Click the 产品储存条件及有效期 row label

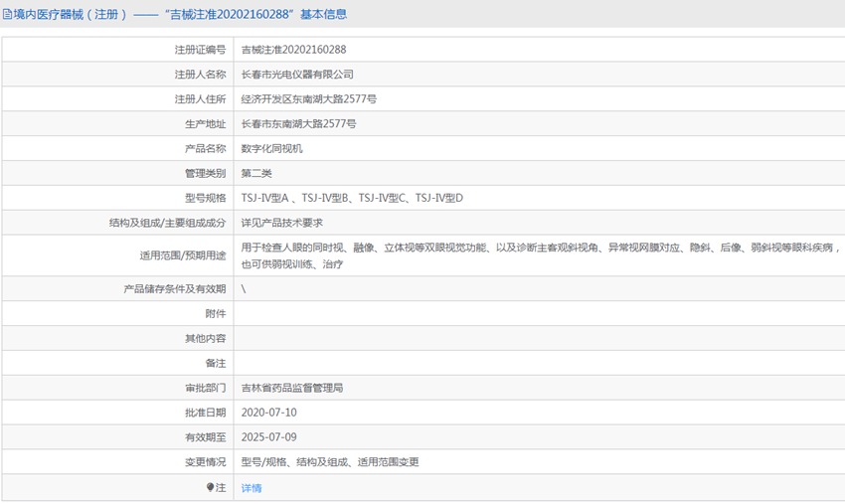click(174, 288)
